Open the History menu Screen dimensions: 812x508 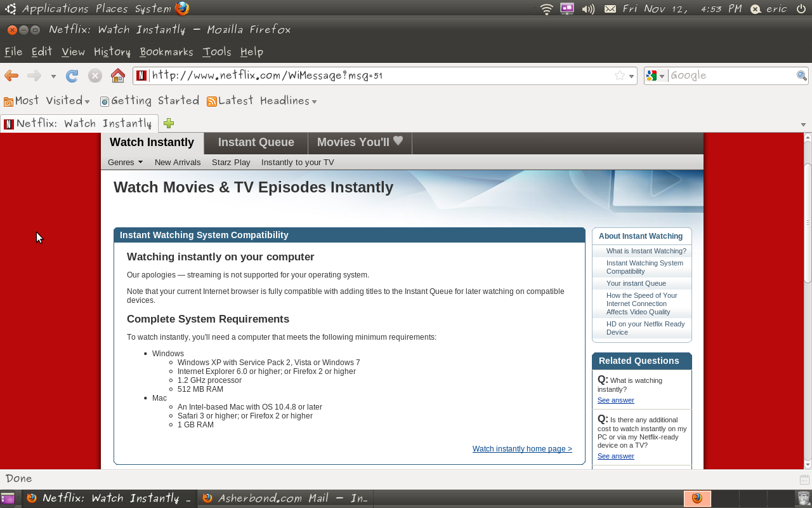tap(112, 52)
